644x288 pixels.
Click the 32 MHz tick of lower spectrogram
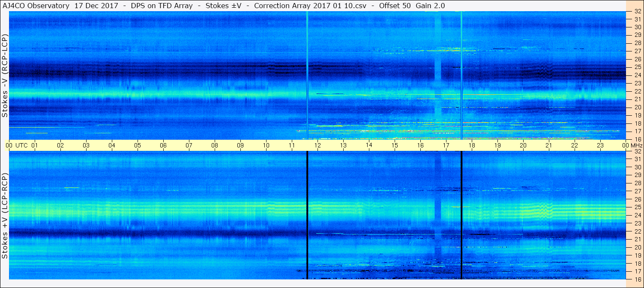click(x=637, y=151)
